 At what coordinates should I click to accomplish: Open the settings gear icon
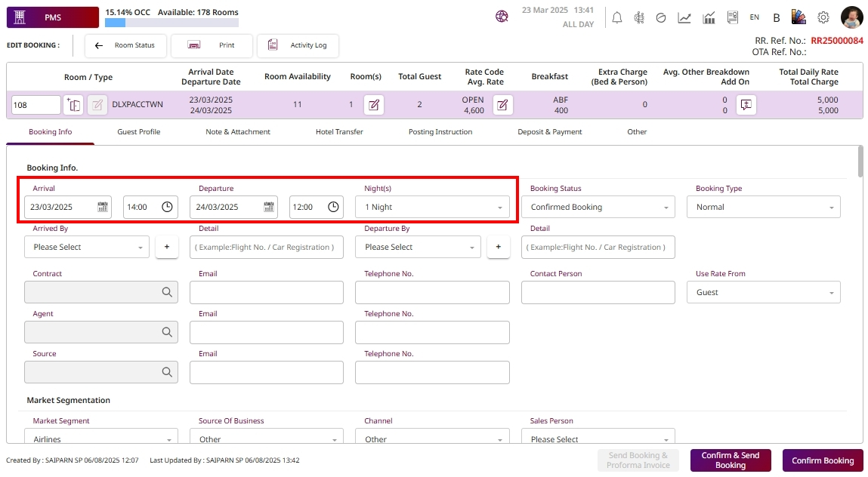tap(823, 17)
